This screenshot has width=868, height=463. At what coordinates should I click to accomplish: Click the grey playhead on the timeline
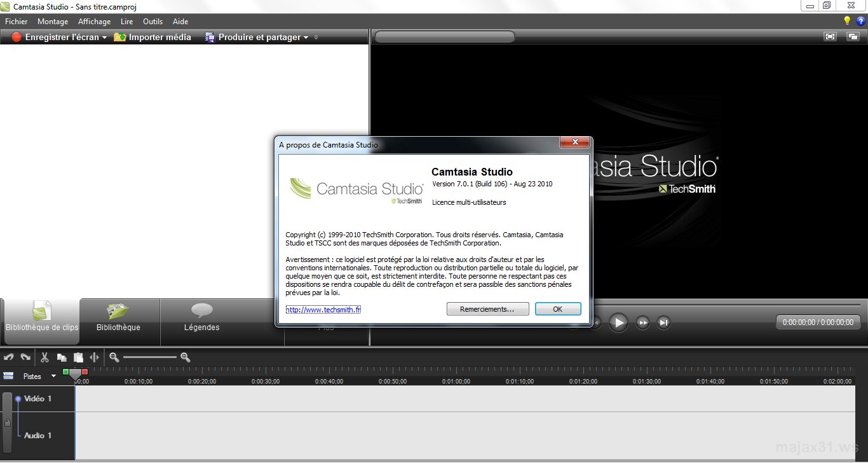[x=76, y=375]
